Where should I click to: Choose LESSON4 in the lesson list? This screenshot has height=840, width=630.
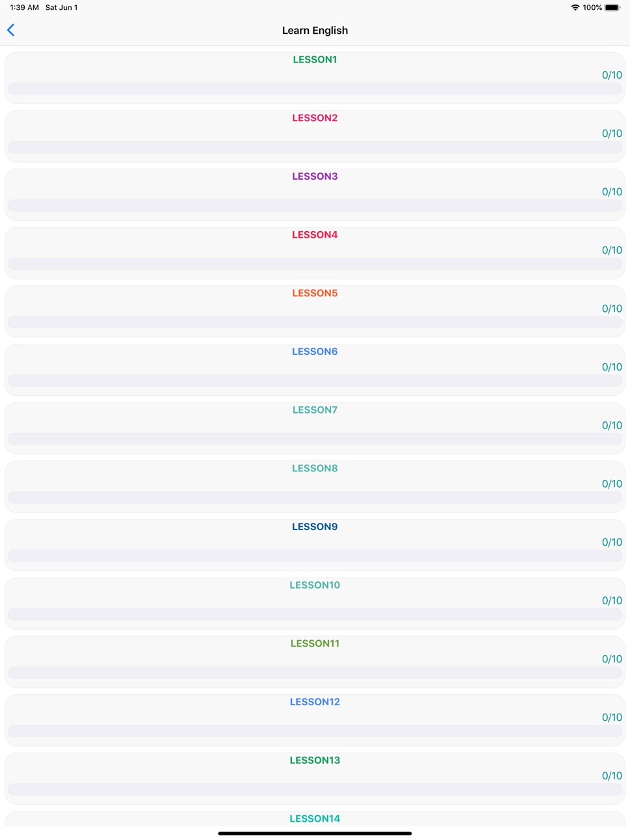pyautogui.click(x=315, y=253)
